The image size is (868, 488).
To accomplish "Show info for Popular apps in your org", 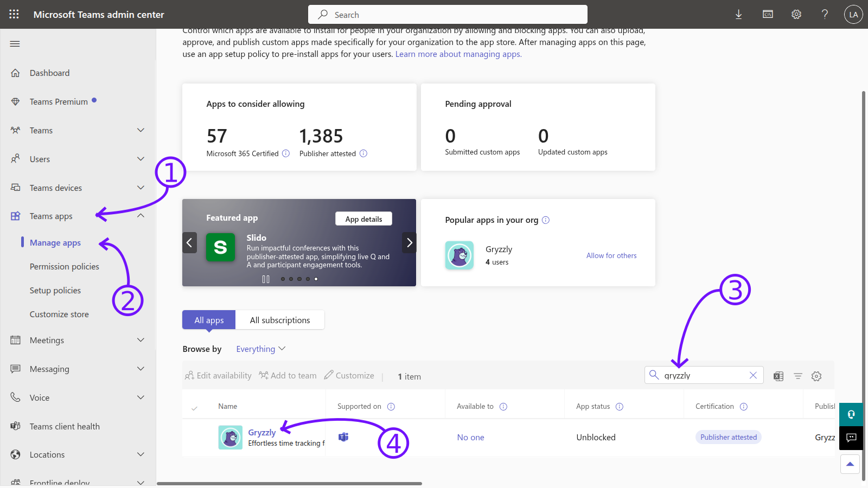I will [x=546, y=220].
